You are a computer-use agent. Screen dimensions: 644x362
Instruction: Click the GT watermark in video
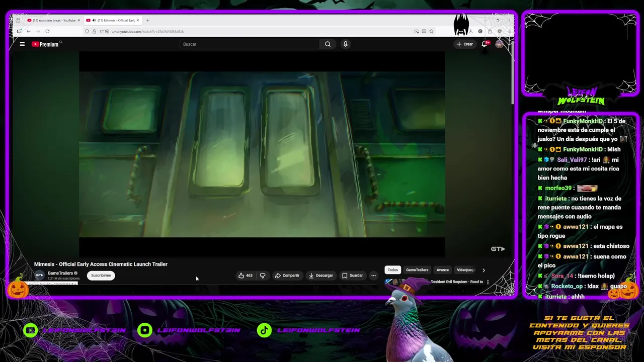pyautogui.click(x=498, y=249)
